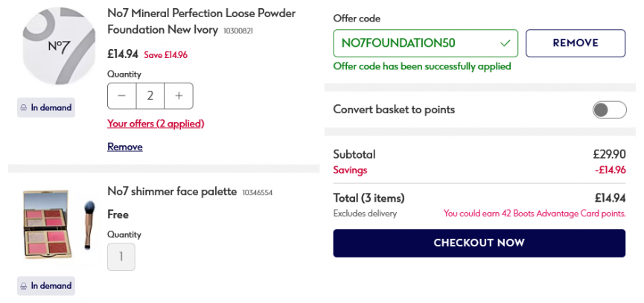The height and width of the screenshot is (303, 644).
Task: Click the CHECKOUT NOW button
Action: point(479,243)
